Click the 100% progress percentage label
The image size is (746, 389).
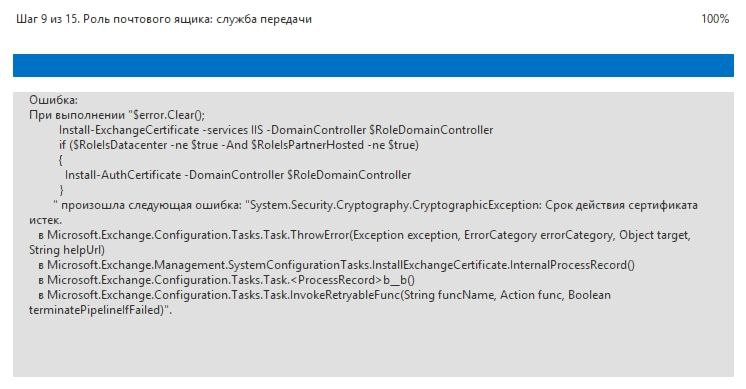tap(715, 19)
